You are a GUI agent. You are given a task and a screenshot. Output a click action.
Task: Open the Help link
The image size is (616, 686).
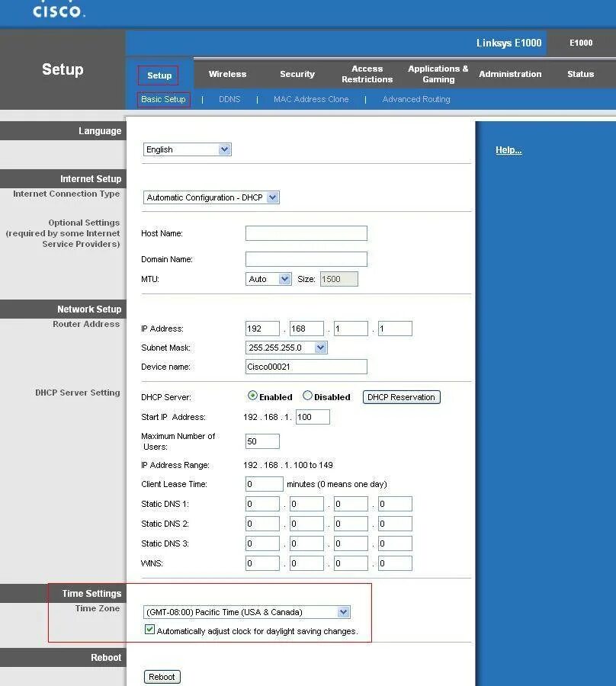[509, 150]
